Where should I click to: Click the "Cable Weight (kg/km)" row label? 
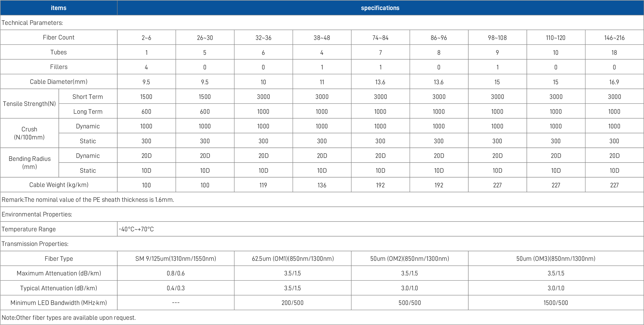click(x=59, y=185)
